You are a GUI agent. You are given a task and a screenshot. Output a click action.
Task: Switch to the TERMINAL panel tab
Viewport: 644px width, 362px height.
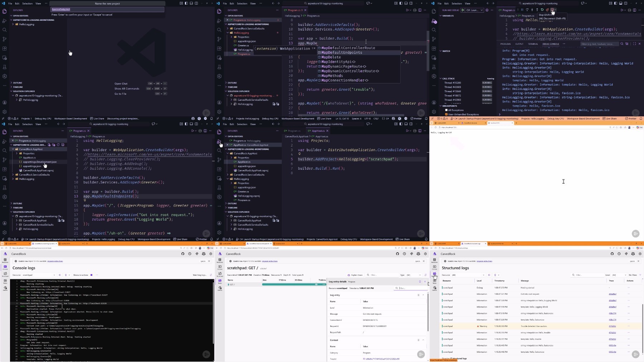click(x=533, y=44)
